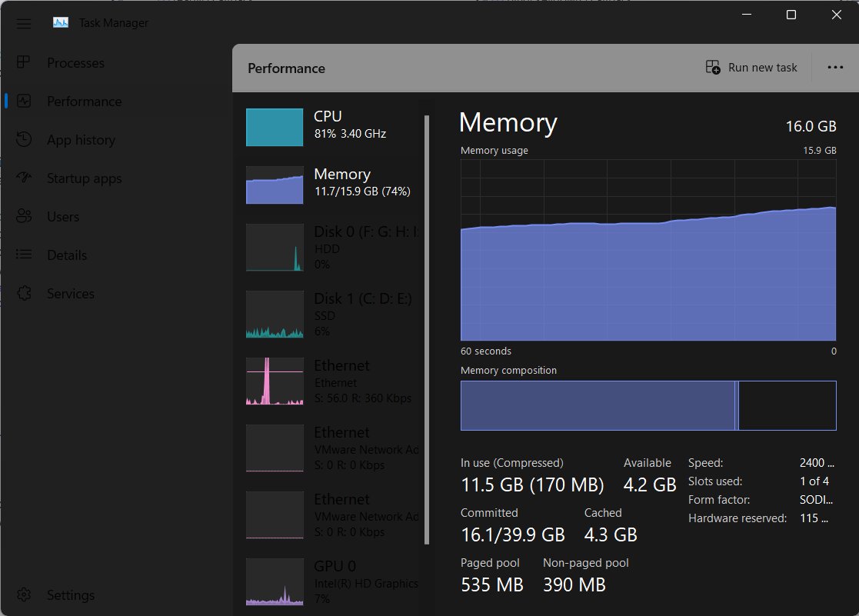This screenshot has width=859, height=616.
Task: Open Settings from the sidebar
Action: tap(71, 595)
